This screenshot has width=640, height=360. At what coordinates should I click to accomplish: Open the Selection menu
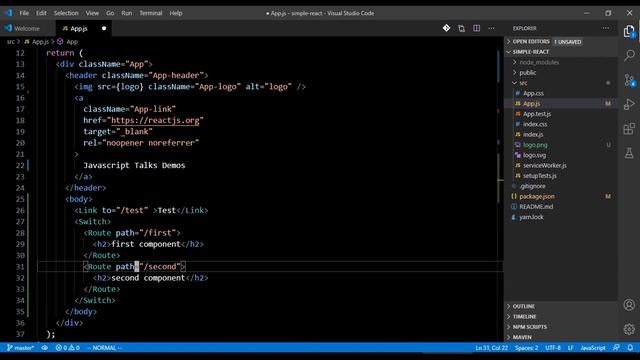(66, 13)
